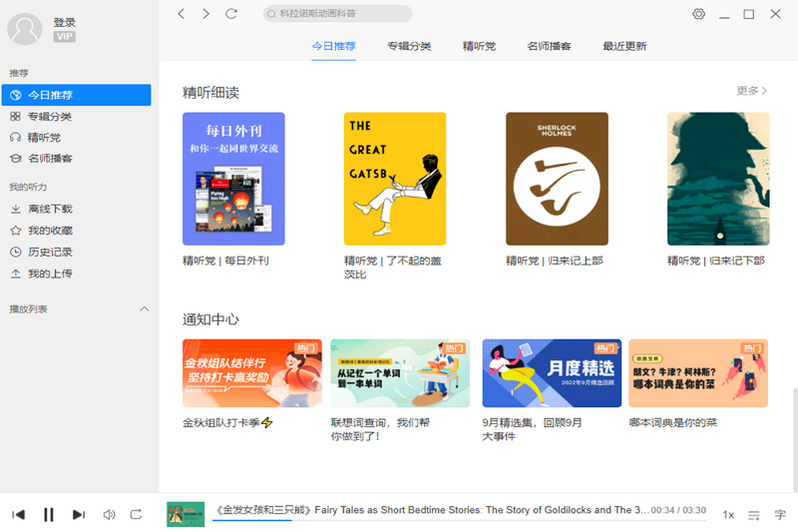Viewport: 798px width, 532px height.
Task: Expand 更多 in 精听细读 section
Action: 751,90
